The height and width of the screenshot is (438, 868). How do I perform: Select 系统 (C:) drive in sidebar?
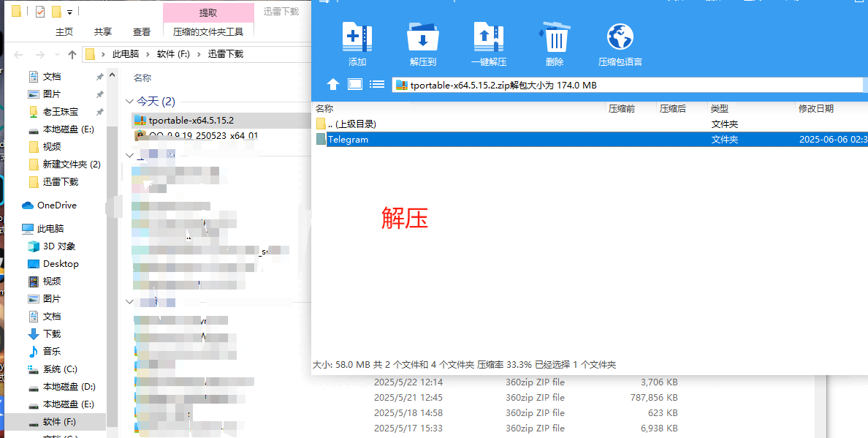(60, 369)
